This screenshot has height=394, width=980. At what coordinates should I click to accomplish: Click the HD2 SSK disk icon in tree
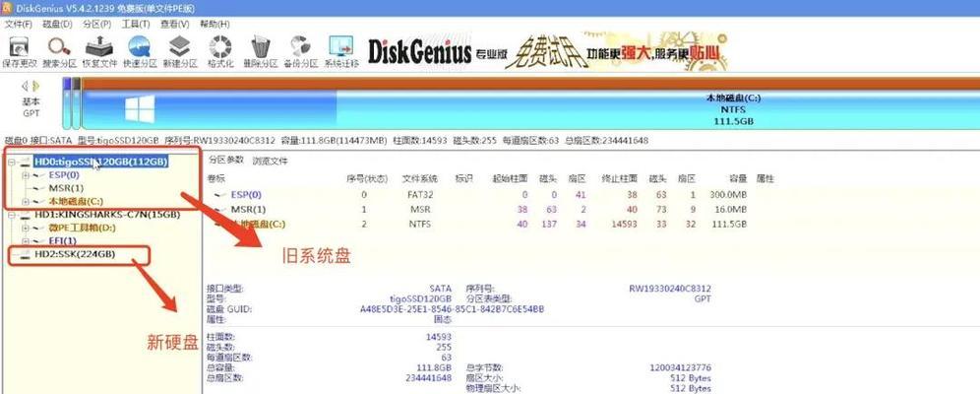pos(25,254)
